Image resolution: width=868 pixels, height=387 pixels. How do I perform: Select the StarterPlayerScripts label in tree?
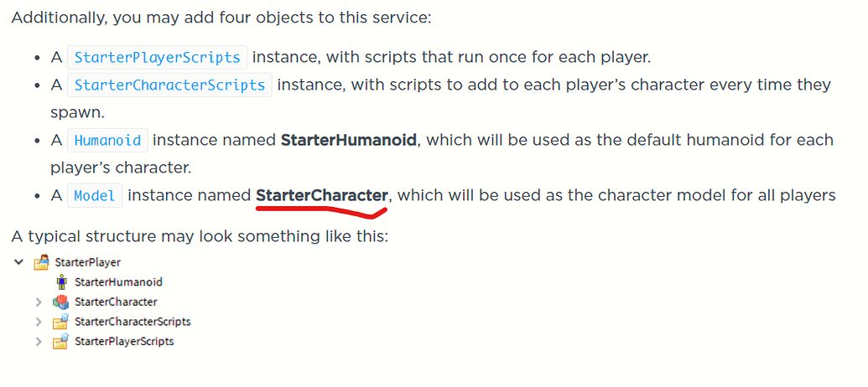[x=125, y=342]
